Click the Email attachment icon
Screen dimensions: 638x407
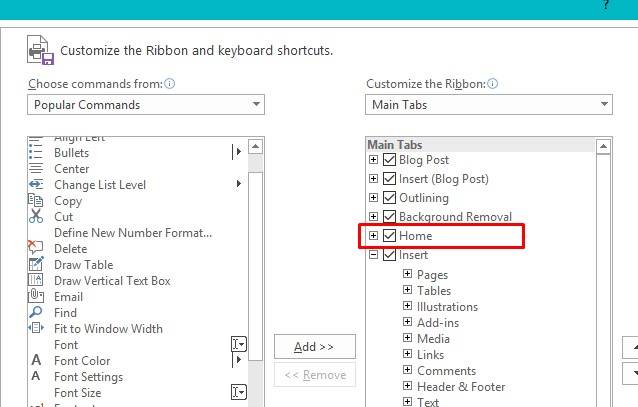click(35, 296)
